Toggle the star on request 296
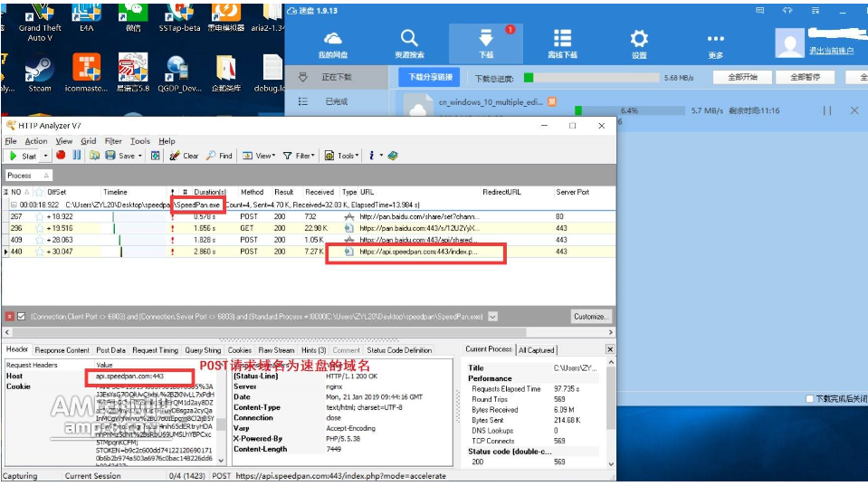Screen dimensions: 868x486 (39, 228)
